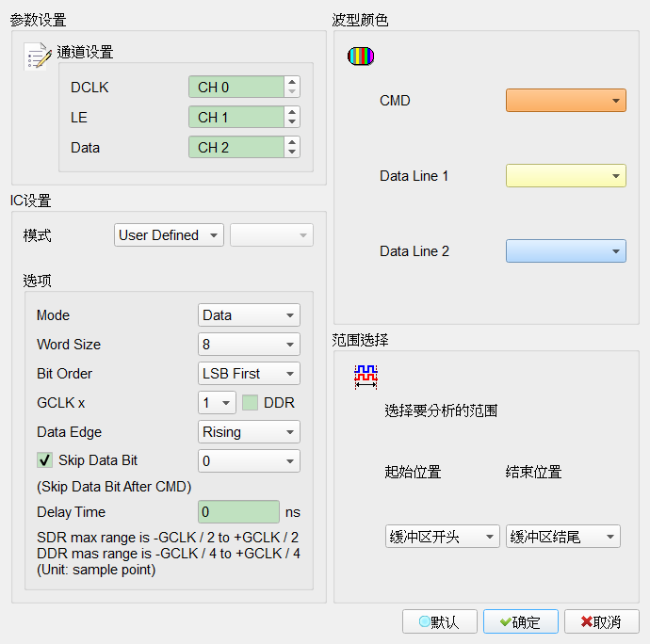Open the Word Size dropdown

click(x=249, y=345)
